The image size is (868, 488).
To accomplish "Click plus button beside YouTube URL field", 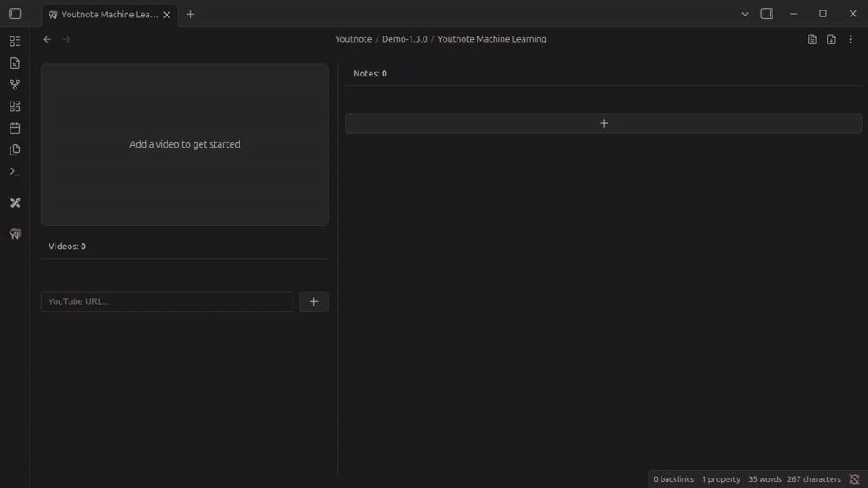I will point(314,301).
